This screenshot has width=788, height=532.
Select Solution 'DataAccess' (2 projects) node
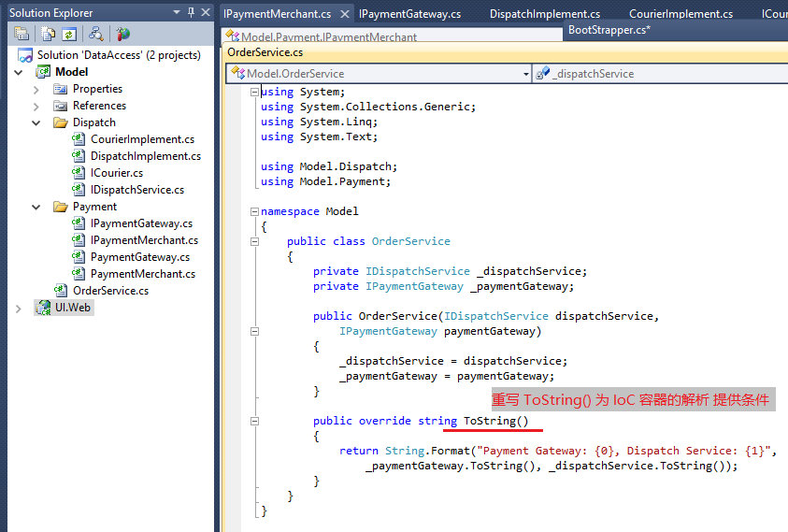[119, 55]
